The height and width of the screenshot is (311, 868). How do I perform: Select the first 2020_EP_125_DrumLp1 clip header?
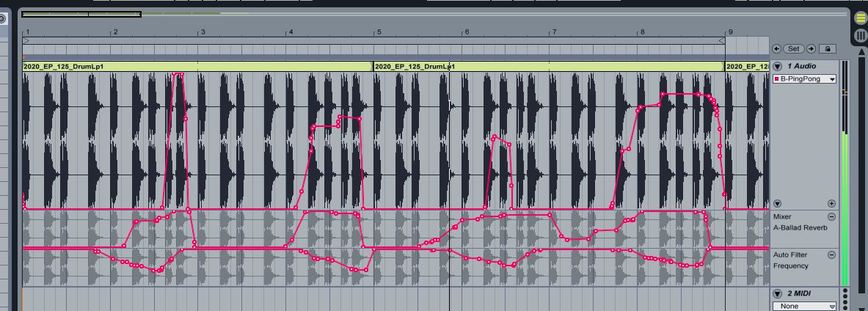[x=198, y=67]
